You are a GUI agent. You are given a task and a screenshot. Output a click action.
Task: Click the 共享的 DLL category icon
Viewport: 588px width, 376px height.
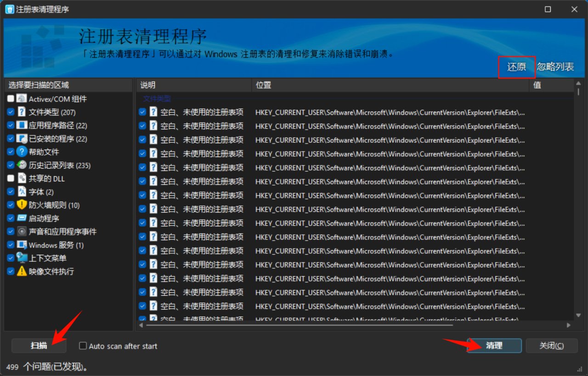click(x=22, y=179)
